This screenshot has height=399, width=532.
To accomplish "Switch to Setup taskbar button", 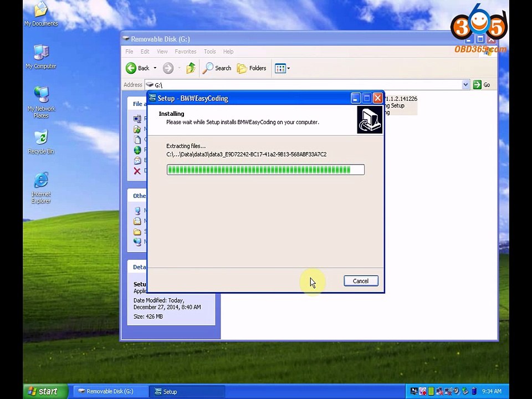I will 186,392.
